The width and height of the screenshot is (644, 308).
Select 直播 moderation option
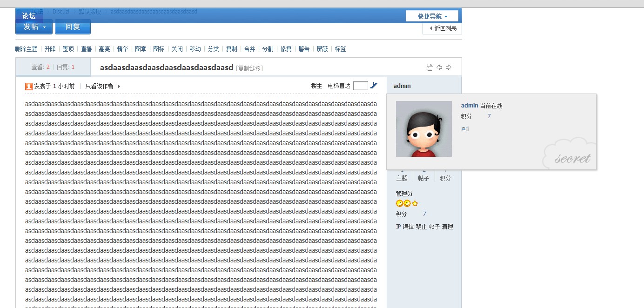tap(86, 49)
